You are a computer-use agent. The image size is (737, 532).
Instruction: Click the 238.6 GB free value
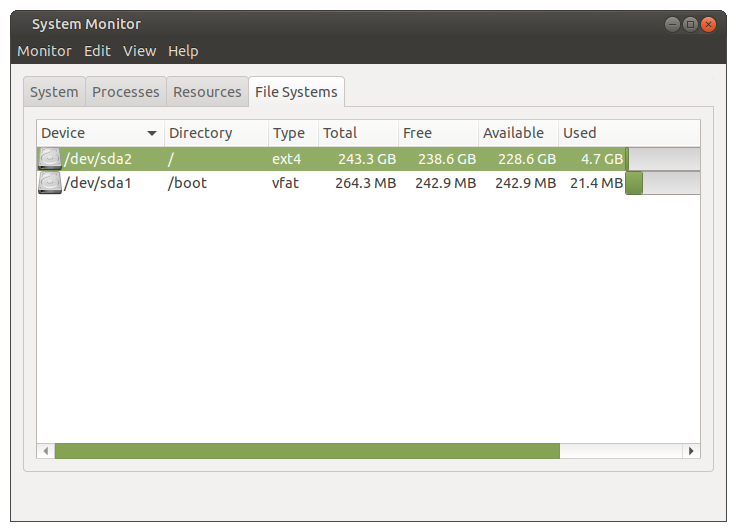[x=447, y=159]
